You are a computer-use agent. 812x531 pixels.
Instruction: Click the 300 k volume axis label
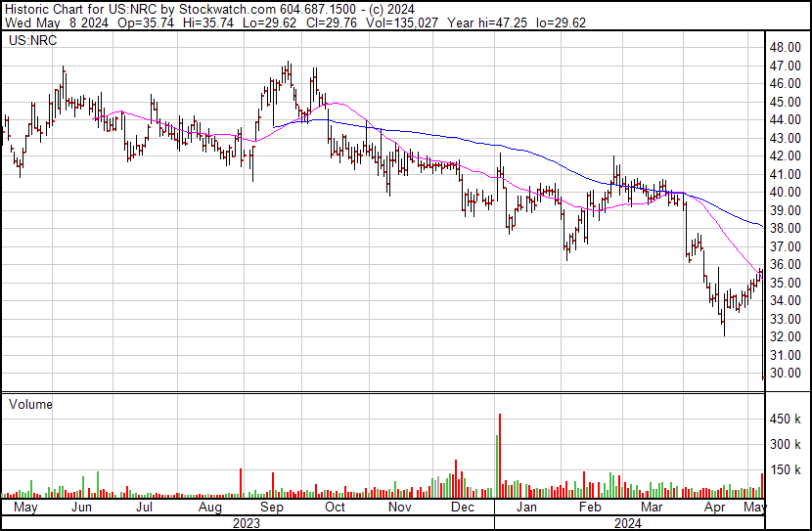786,444
